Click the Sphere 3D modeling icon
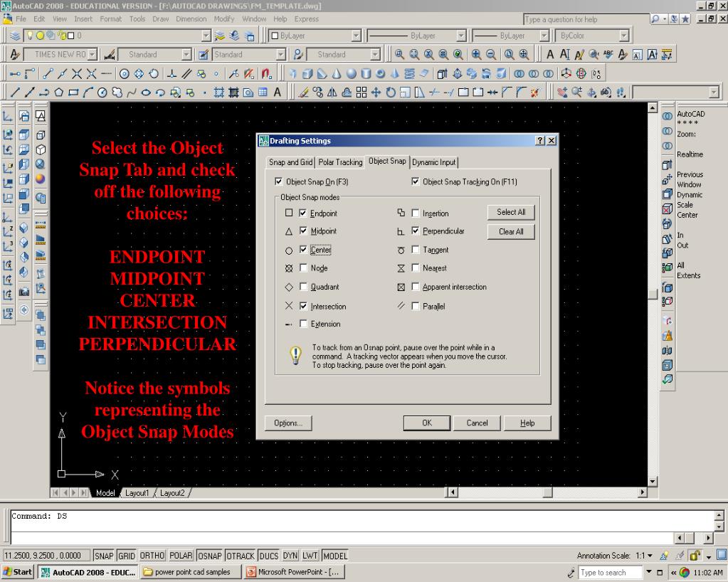This screenshot has height=582, width=728. pyautogui.click(x=352, y=73)
